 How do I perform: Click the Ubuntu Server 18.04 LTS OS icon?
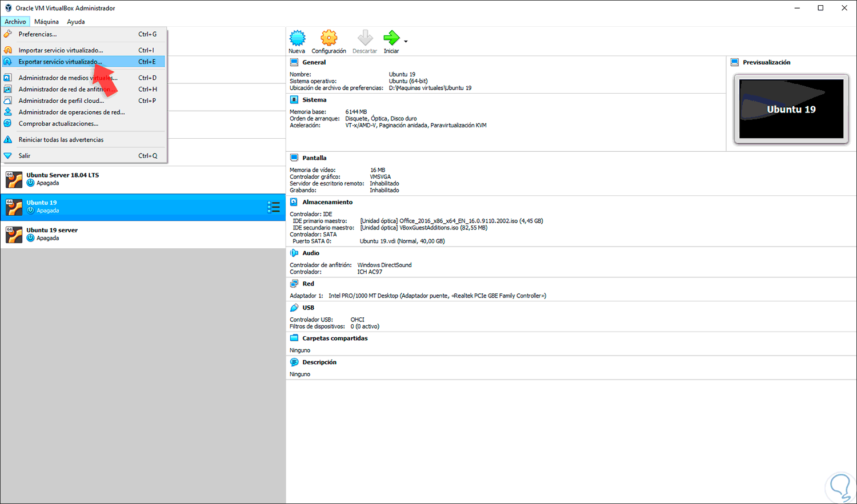tap(14, 179)
